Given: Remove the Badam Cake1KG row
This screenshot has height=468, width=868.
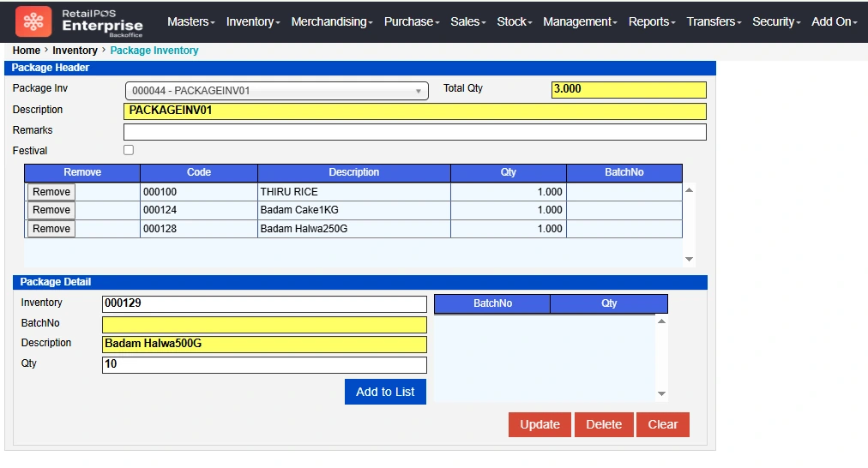Looking at the screenshot, I should [x=51, y=210].
